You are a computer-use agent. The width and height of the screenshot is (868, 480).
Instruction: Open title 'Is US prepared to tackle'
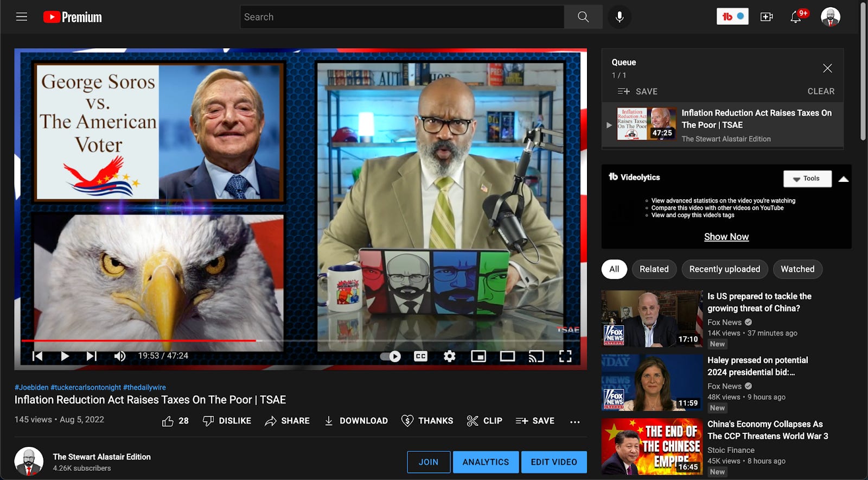click(x=759, y=302)
